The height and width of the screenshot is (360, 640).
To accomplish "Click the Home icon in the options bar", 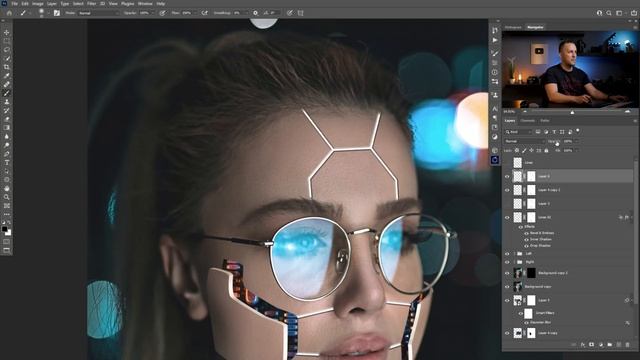I will (9, 13).
